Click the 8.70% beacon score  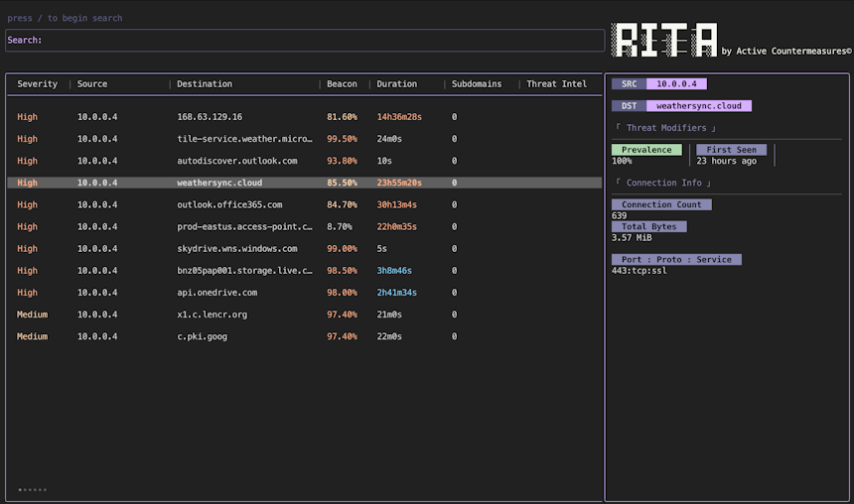pos(340,226)
